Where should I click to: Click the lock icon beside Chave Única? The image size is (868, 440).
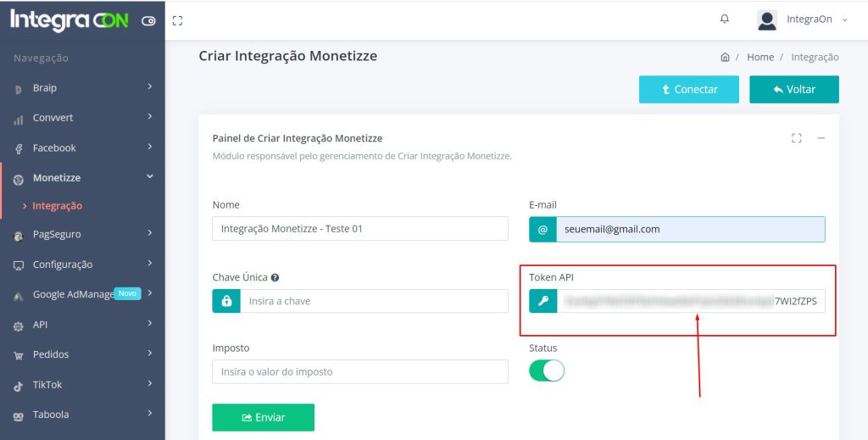click(226, 301)
